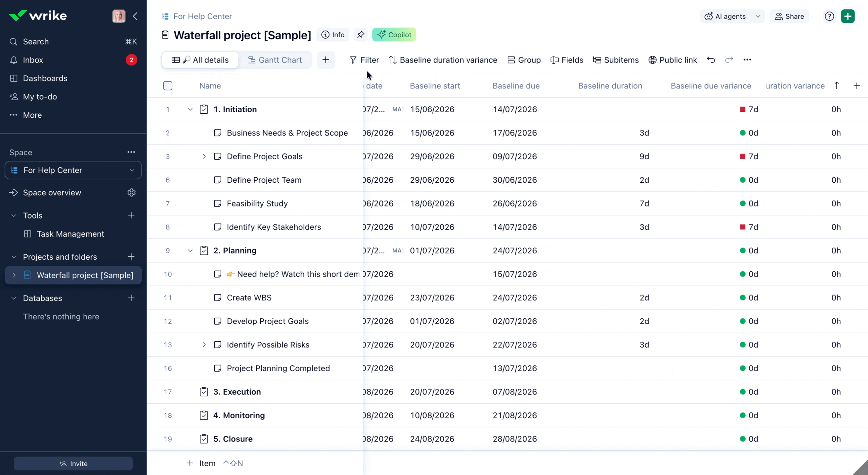The width and height of the screenshot is (868, 475).
Task: Open Space overview settings gear
Action: click(x=132, y=192)
